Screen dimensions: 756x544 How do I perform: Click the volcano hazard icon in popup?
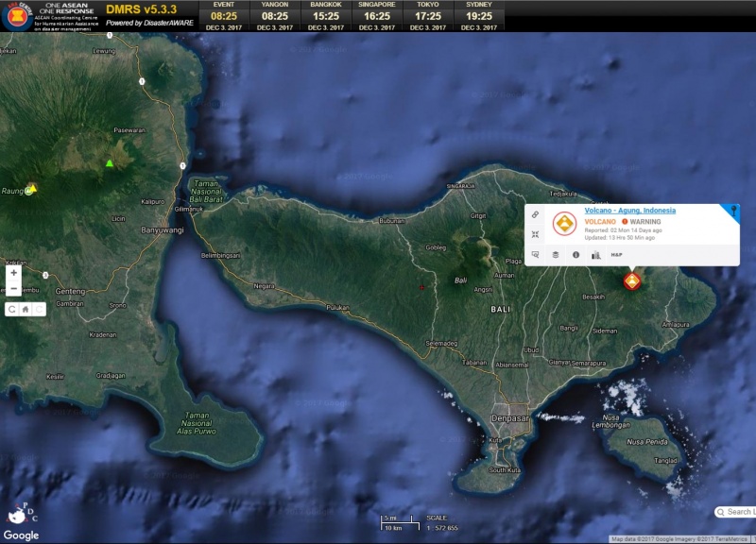click(x=564, y=224)
